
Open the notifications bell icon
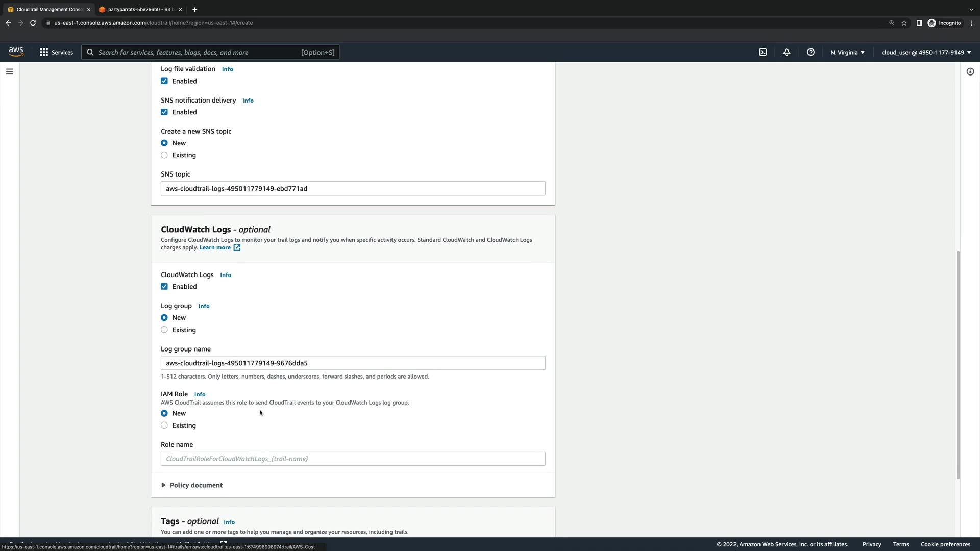(787, 52)
